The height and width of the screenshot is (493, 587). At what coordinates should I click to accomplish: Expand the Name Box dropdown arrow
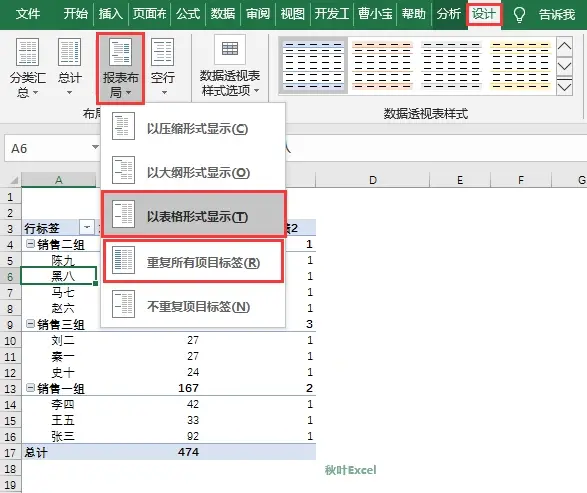pyautogui.click(x=95, y=147)
